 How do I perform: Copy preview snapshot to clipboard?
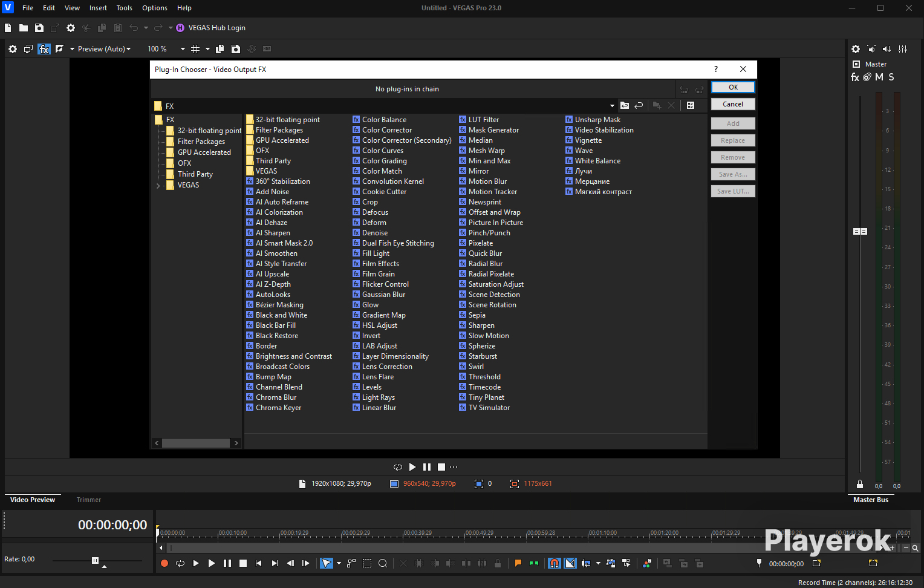[220, 49]
